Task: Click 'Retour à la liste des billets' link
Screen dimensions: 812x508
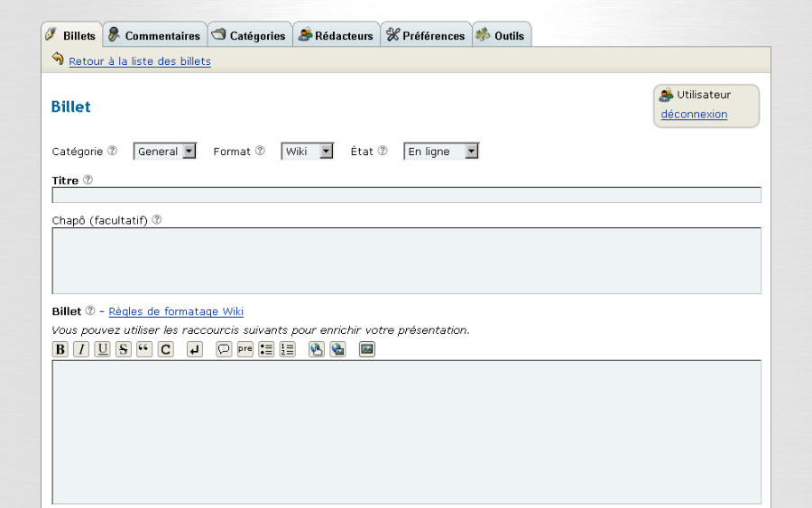Action: pyautogui.click(x=140, y=61)
